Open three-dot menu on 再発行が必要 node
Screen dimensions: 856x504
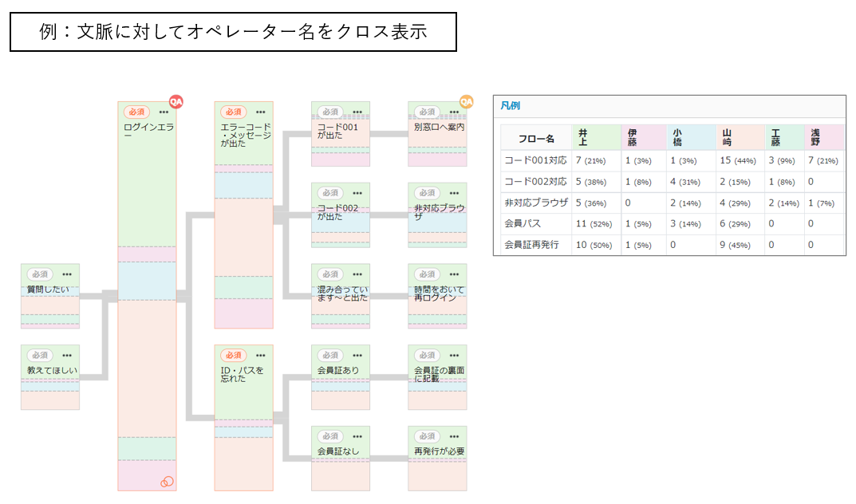coord(454,436)
